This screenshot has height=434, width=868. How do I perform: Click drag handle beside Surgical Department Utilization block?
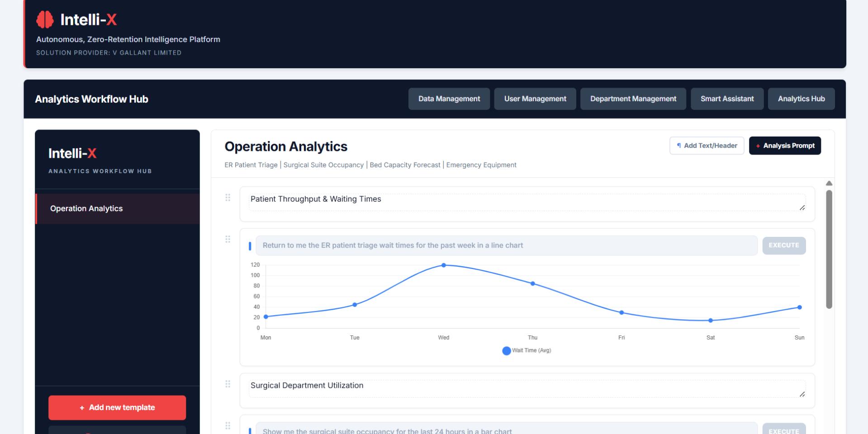228,384
